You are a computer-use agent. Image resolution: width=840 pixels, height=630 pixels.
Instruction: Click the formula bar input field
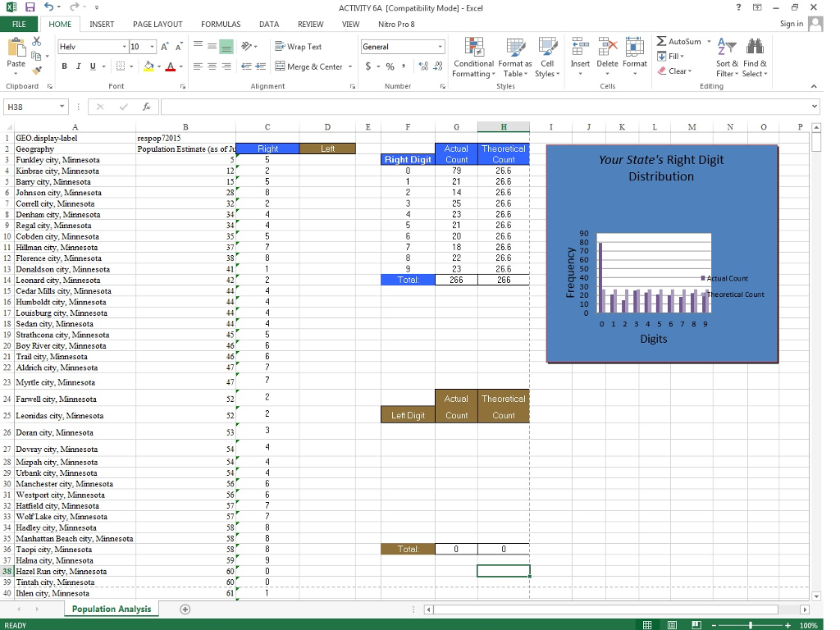pos(485,107)
